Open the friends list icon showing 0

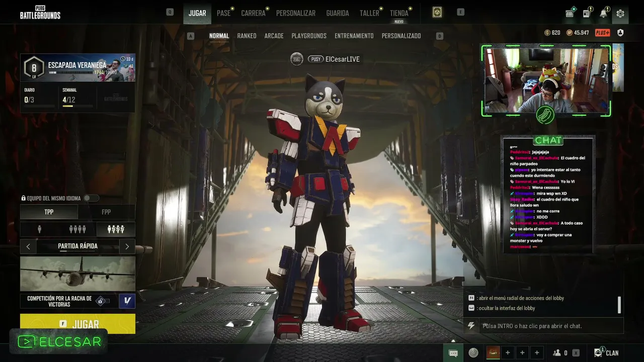click(560, 353)
